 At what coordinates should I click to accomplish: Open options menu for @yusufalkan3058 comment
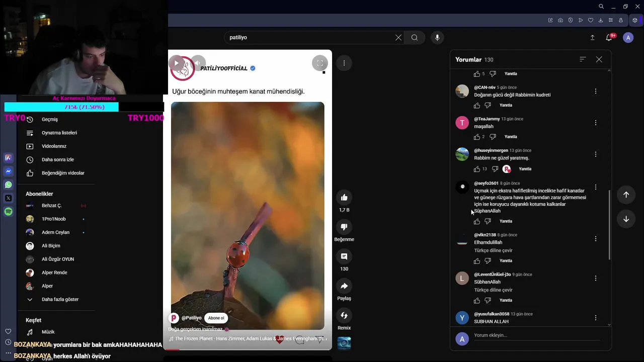(x=596, y=318)
